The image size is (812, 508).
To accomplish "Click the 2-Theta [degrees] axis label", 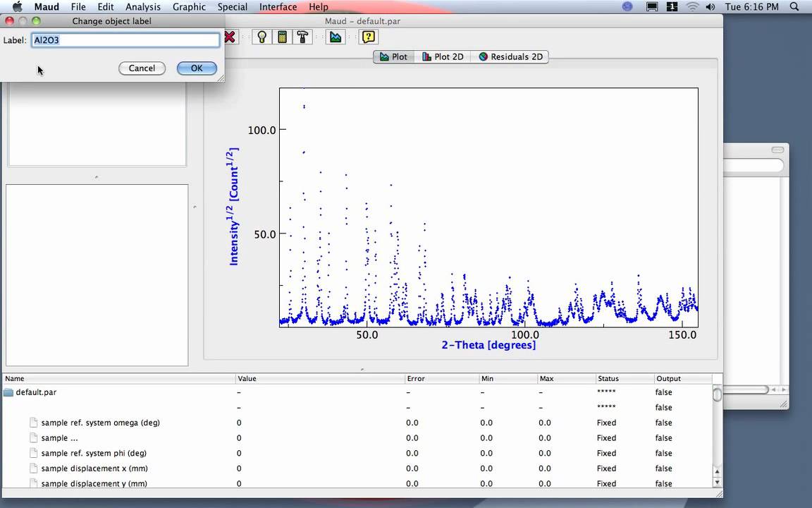I will 488,345.
